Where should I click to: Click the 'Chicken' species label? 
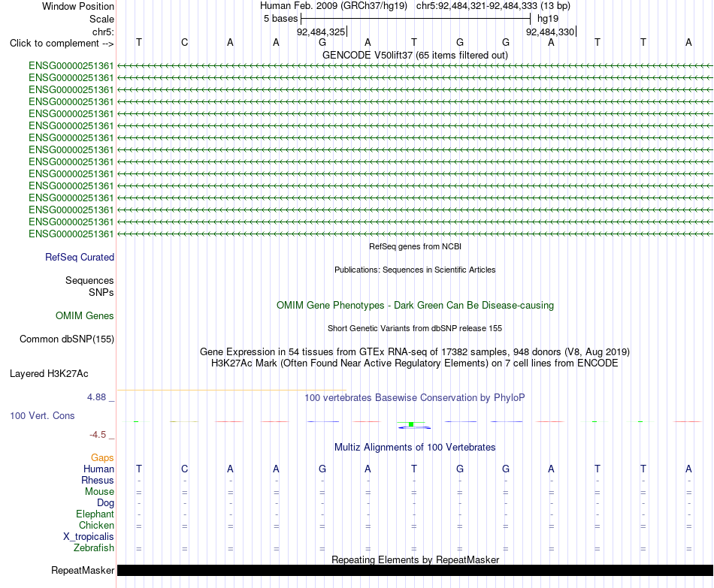pos(96,525)
